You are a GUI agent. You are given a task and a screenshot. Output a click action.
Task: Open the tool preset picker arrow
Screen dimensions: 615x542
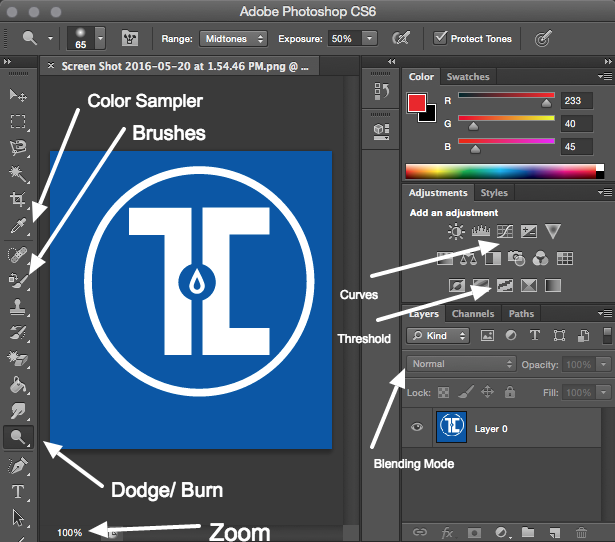click(50, 38)
